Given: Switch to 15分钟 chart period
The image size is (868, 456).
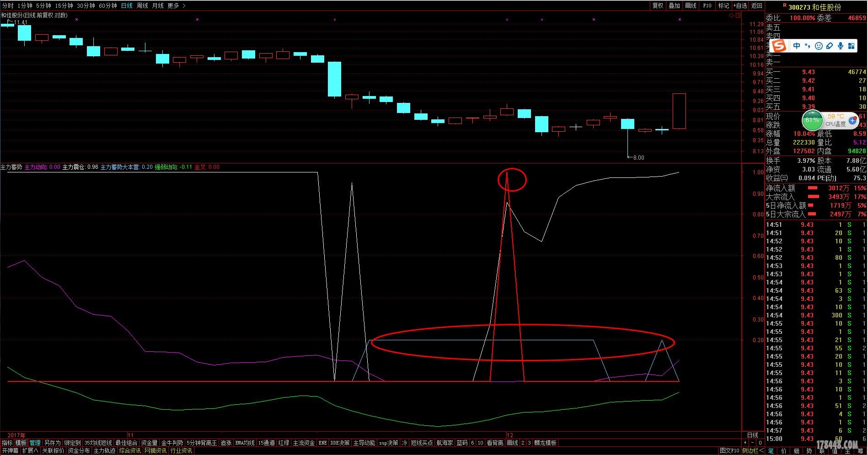Looking at the screenshot, I should pos(64,5).
